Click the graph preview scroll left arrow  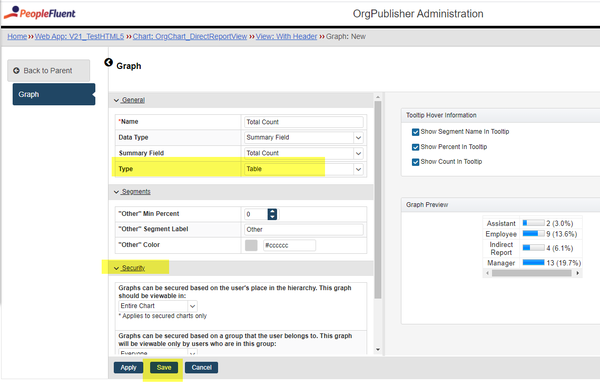[487, 273]
